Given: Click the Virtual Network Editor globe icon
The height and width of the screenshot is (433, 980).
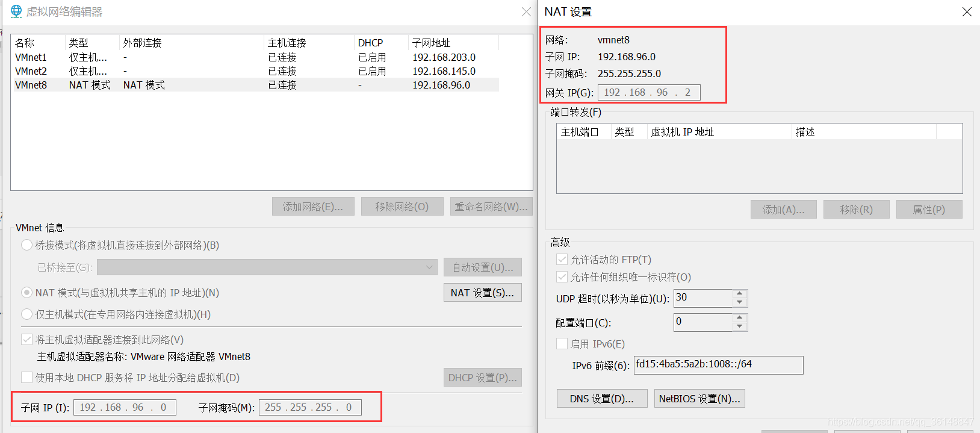Looking at the screenshot, I should click(x=16, y=11).
